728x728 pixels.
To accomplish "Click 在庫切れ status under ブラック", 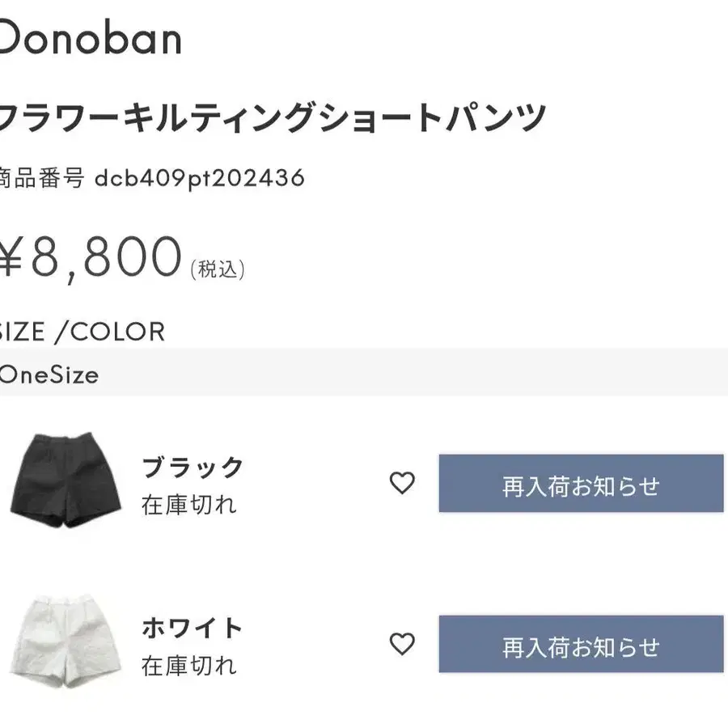I will [x=189, y=505].
